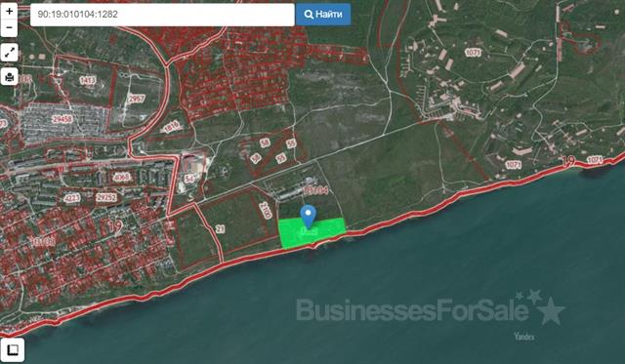This screenshot has width=625, height=364.
Task: Click the print map icon
Action: pyautogui.click(x=9, y=76)
